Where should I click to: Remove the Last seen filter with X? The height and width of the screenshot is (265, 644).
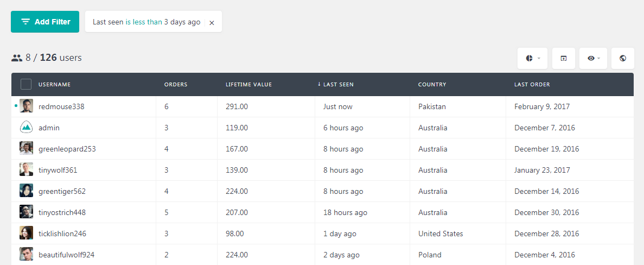coord(212,23)
